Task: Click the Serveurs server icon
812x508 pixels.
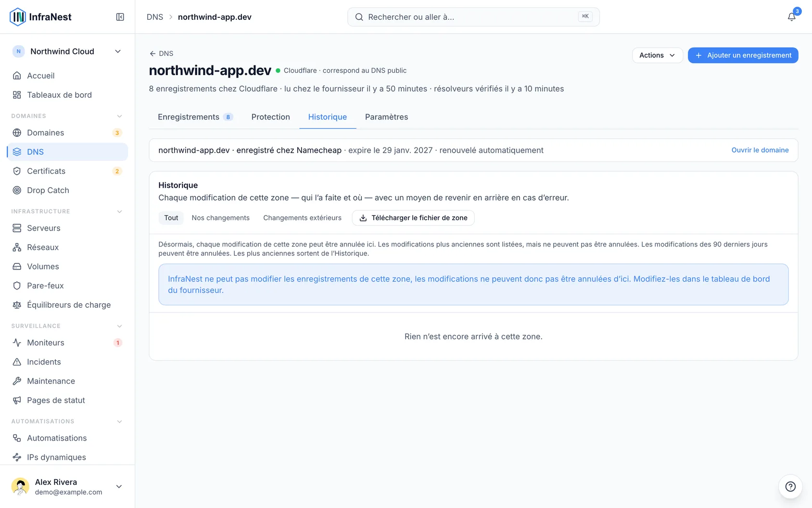Action: point(17,228)
